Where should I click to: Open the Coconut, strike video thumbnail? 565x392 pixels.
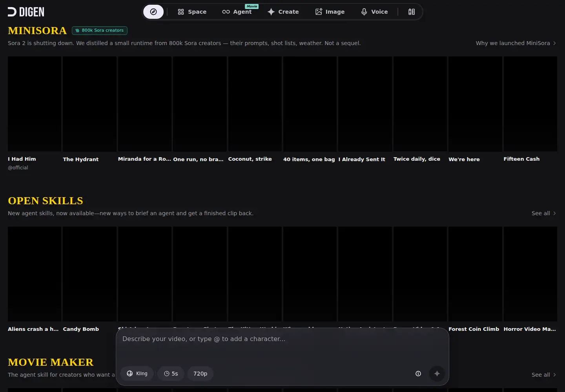click(255, 104)
